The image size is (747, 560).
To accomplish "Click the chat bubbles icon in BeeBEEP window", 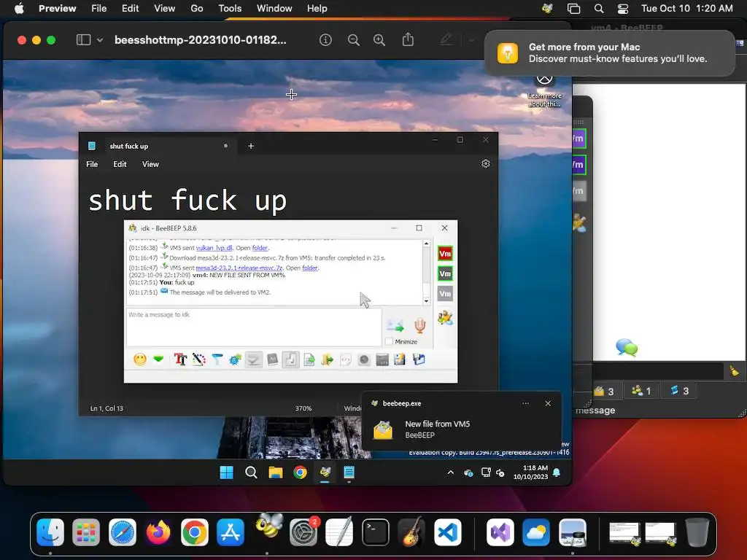I will click(627, 347).
